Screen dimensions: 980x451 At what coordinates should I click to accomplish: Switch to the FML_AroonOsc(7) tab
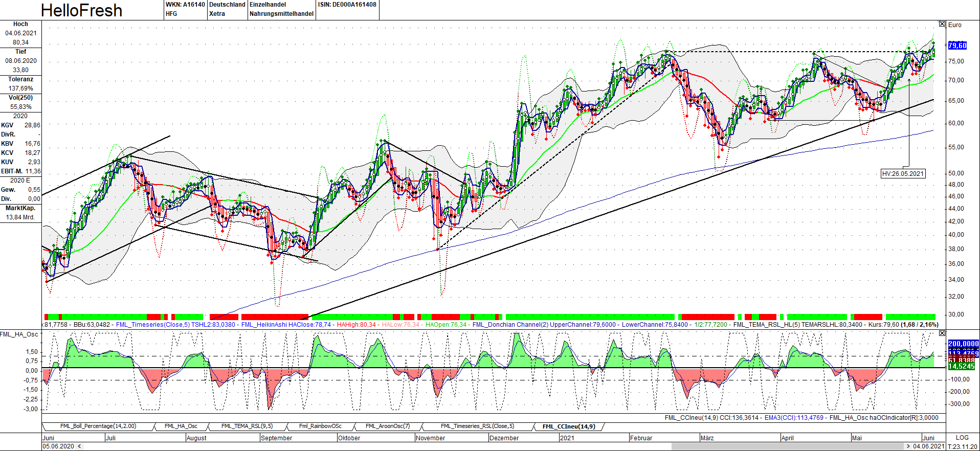(388, 426)
